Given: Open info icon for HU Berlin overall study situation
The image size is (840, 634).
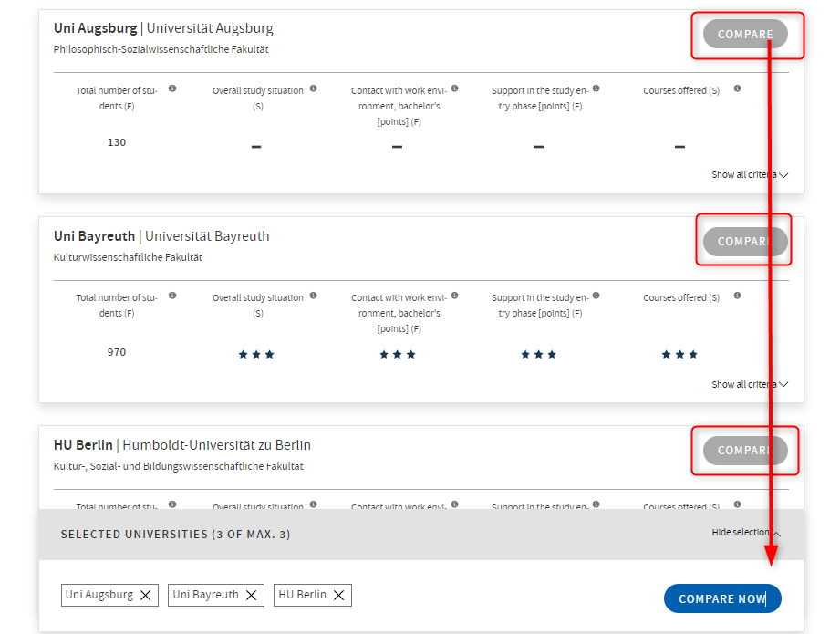Looking at the screenshot, I should point(314,504).
